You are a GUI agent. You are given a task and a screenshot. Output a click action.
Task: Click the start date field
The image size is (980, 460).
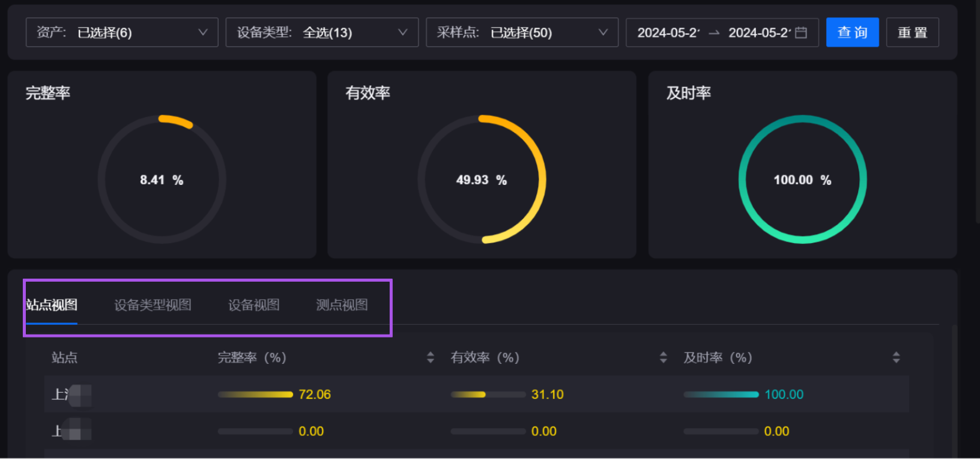coord(668,33)
